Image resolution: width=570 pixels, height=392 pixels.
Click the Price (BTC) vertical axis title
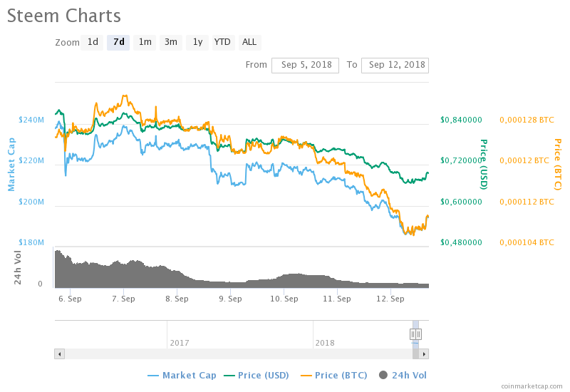click(x=557, y=165)
